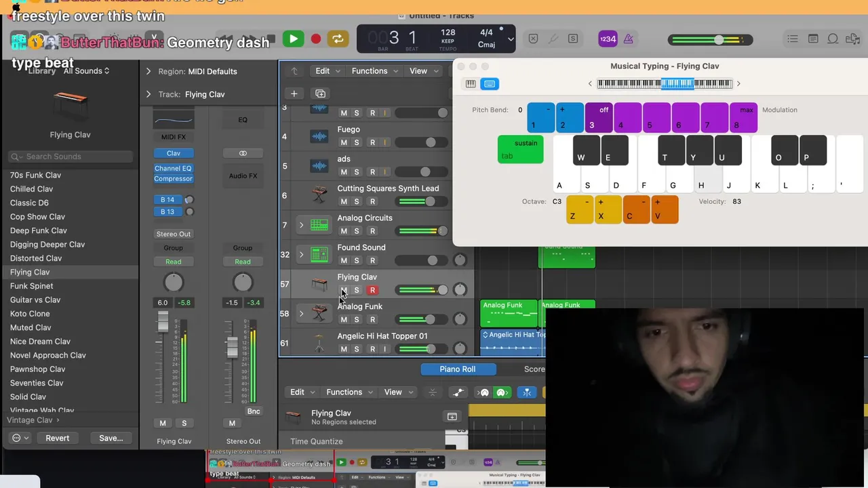This screenshot has height=488, width=868.
Task: Toggle the yellow Cycle mode button
Action: point(338,39)
